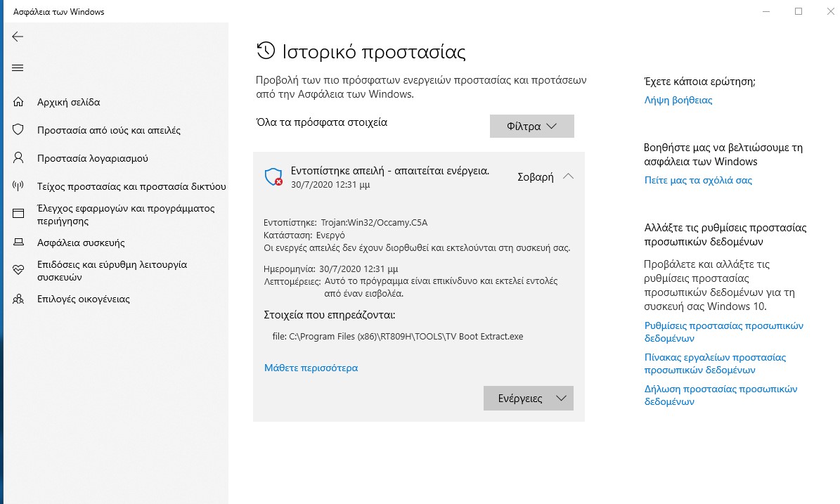Collapse the threat entry with the chevron

(569, 176)
